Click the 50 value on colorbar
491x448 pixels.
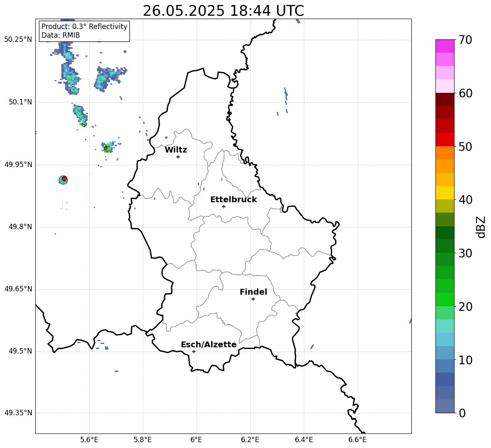tap(465, 146)
